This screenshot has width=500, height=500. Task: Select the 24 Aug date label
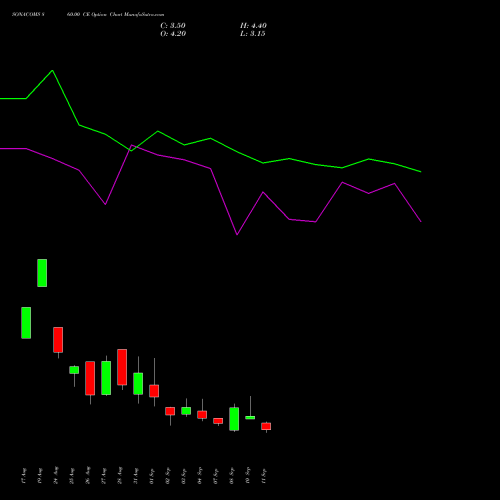(x=56, y=475)
